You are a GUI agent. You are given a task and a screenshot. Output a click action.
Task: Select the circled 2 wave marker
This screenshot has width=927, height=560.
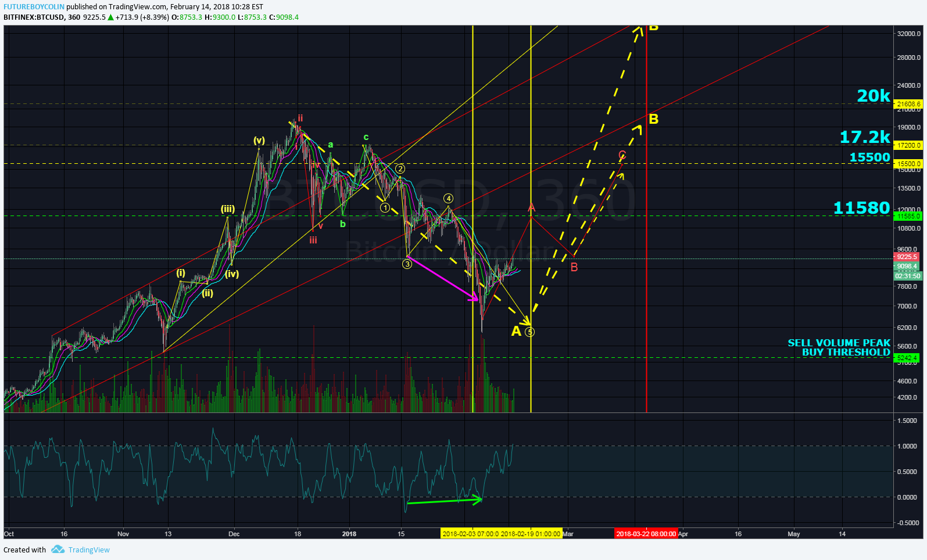[x=400, y=168]
